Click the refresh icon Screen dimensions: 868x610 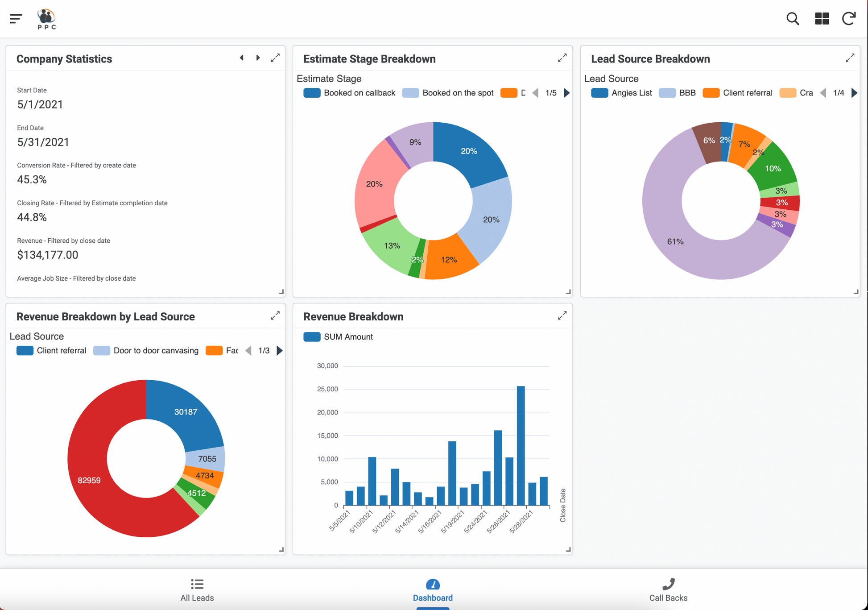848,19
